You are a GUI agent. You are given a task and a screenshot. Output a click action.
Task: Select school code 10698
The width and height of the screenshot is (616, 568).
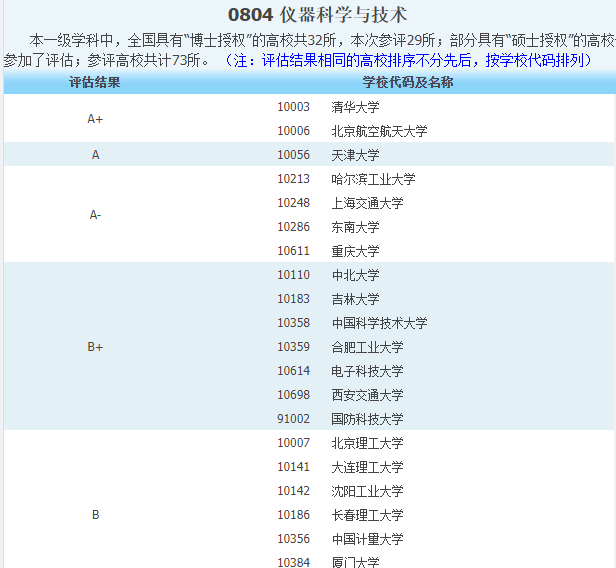coord(293,394)
